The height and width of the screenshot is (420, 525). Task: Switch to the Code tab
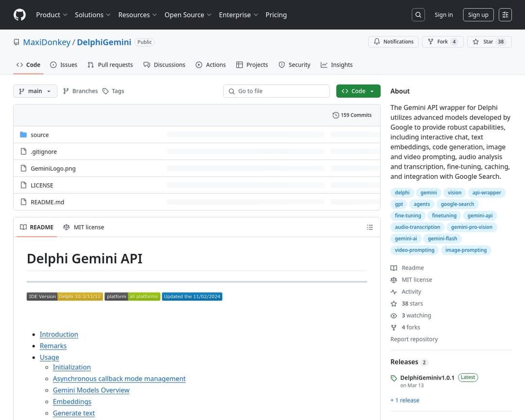pos(29,65)
